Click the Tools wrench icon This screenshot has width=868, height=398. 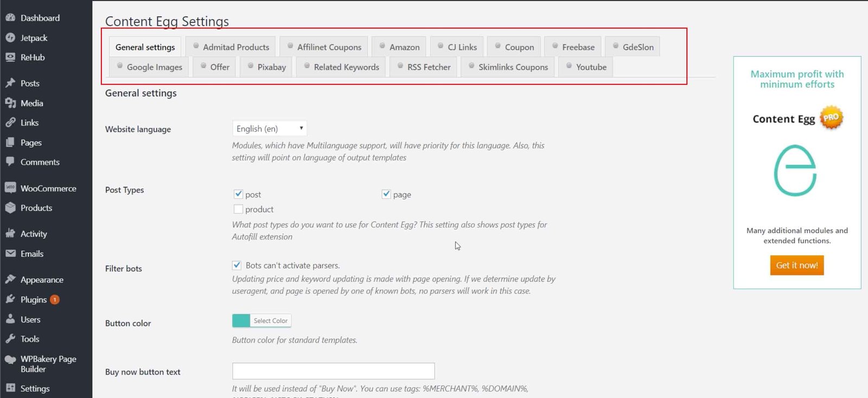(x=10, y=339)
